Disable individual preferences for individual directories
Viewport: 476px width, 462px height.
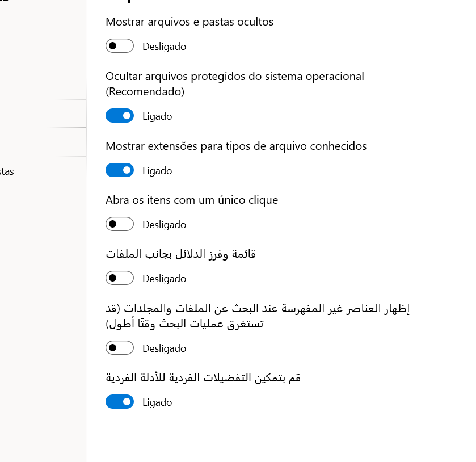pyautogui.click(x=119, y=401)
